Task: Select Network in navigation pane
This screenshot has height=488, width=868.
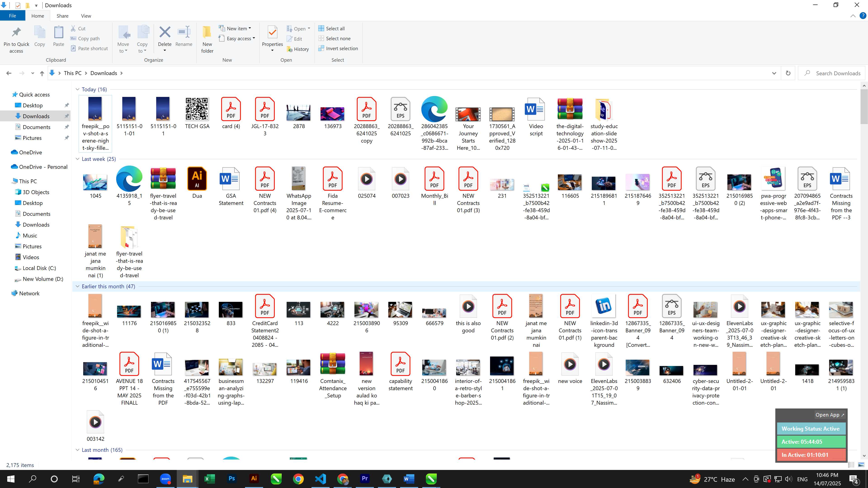Action: tap(29, 293)
